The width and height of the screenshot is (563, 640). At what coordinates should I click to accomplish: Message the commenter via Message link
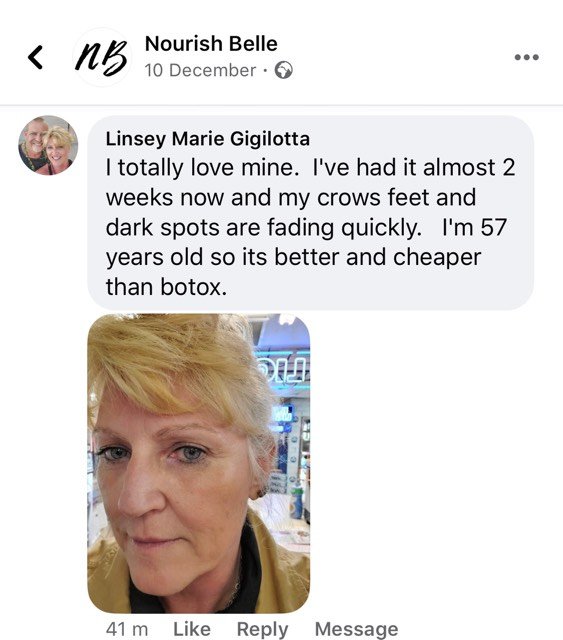pyautogui.click(x=356, y=629)
